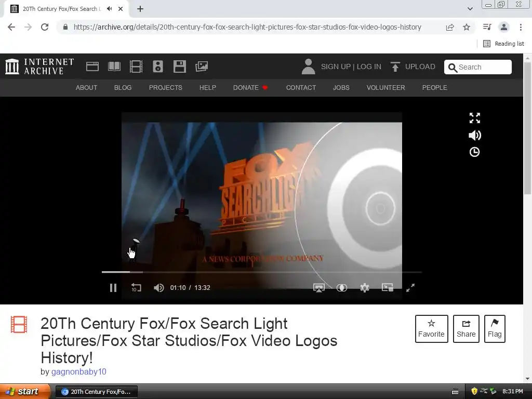Image resolution: width=532 pixels, height=399 pixels.
Task: Open uploader gagnonbaby10 profile link
Action: click(x=79, y=371)
